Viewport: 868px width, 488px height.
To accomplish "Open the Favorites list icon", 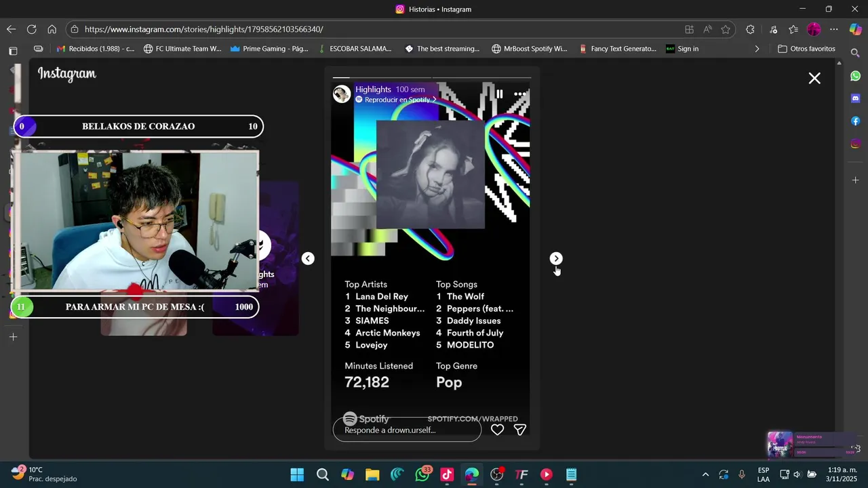I will click(793, 29).
